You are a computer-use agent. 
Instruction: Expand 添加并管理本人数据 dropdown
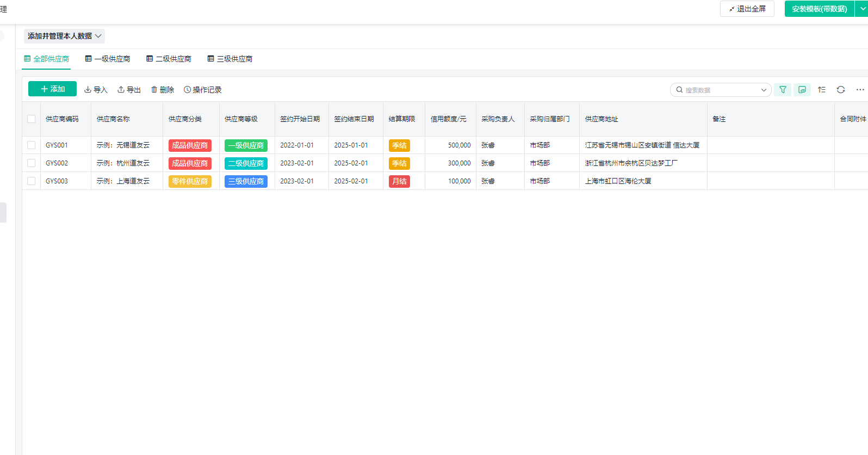64,36
